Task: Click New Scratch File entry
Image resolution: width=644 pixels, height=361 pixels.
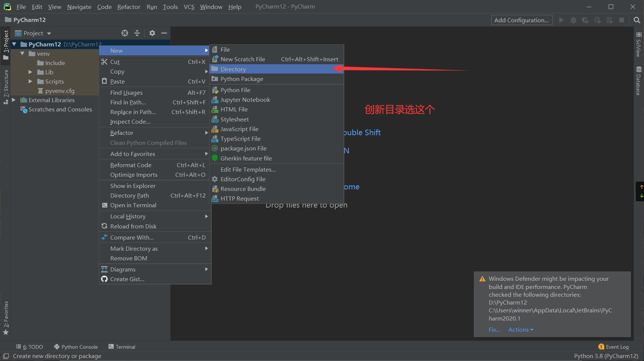Action: 276,59
